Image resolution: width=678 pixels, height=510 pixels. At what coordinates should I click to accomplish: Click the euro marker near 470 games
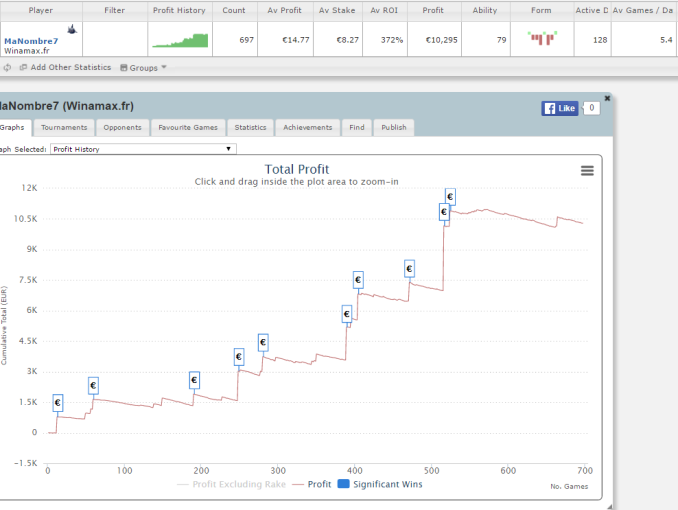click(x=409, y=269)
